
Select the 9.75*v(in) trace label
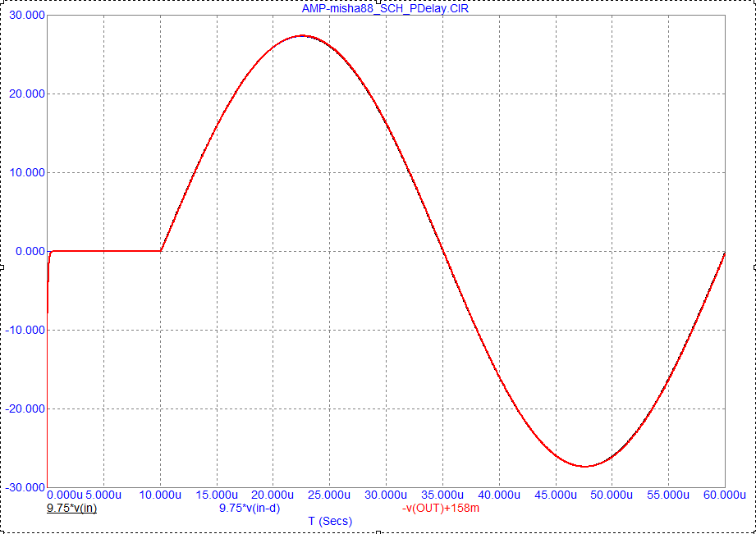(x=71, y=508)
